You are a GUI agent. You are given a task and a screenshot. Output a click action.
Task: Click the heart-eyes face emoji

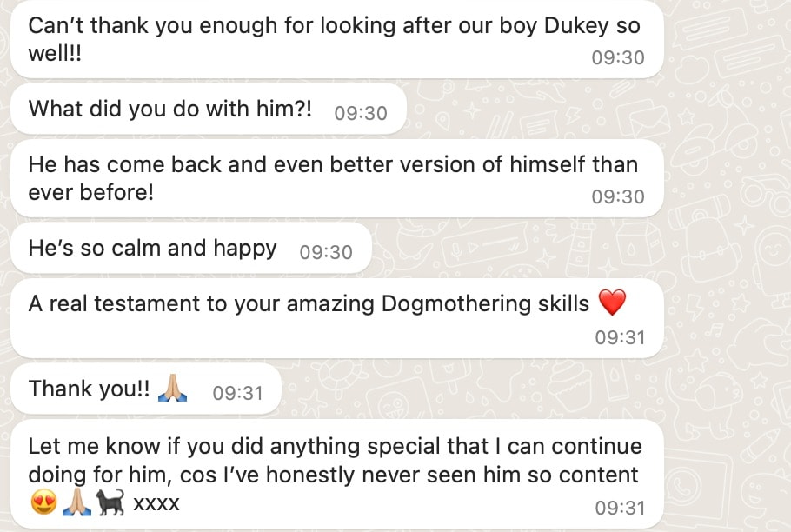click(43, 502)
